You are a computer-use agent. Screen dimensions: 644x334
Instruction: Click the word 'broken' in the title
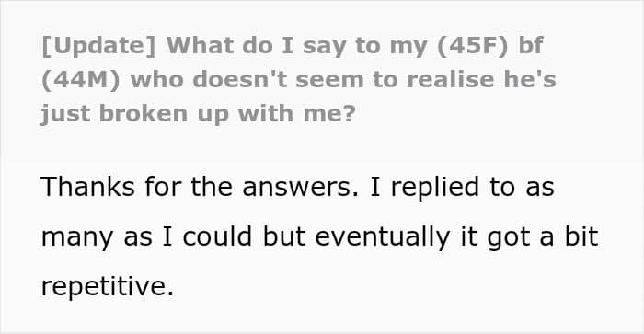pos(144,114)
